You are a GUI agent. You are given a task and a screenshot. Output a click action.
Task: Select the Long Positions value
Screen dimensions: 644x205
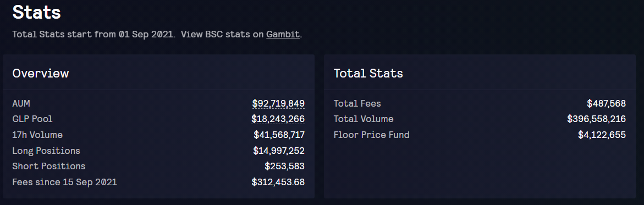pyautogui.click(x=279, y=151)
